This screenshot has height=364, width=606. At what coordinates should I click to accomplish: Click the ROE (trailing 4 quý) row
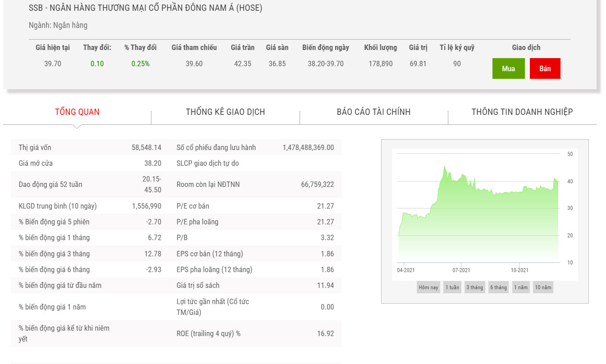[255, 333]
